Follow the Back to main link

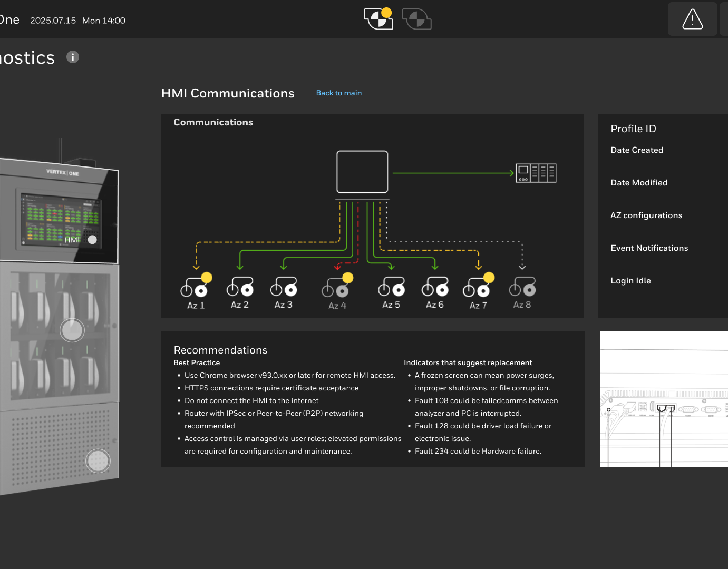coord(339,93)
